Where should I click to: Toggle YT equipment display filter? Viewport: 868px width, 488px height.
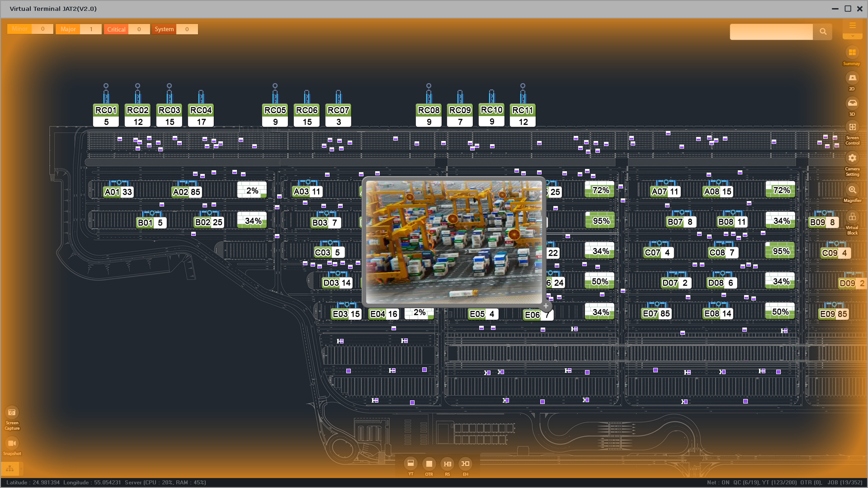tap(410, 464)
